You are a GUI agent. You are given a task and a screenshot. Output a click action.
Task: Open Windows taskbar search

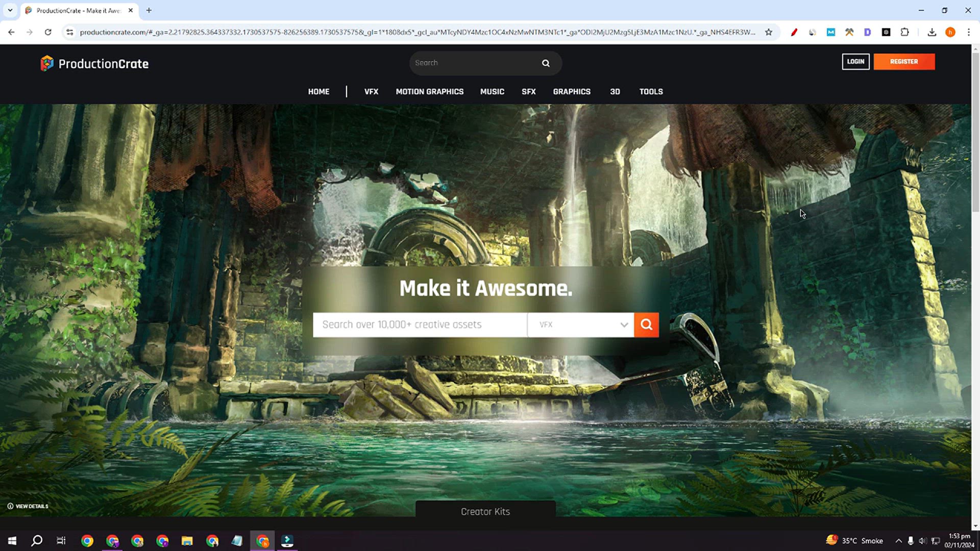(x=37, y=541)
